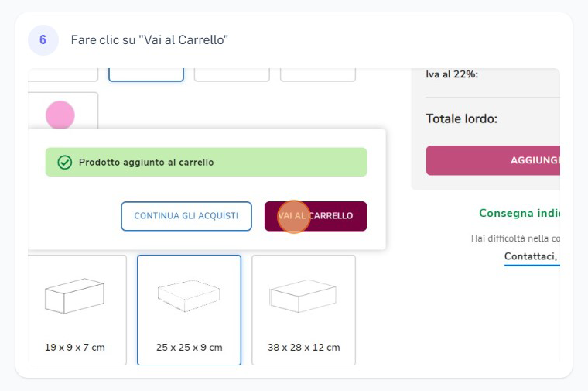
Task: Click the "Hai difficoltà" help text
Action: tap(515, 238)
